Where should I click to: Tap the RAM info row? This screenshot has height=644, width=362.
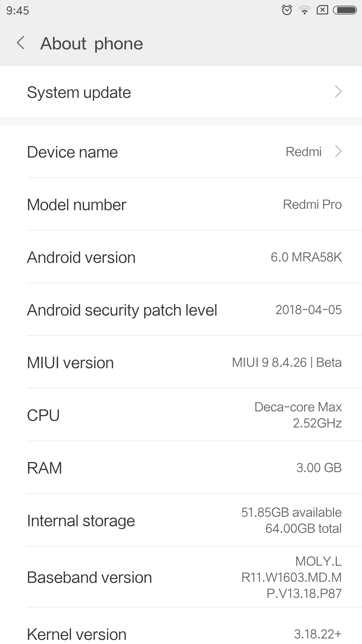(181, 468)
